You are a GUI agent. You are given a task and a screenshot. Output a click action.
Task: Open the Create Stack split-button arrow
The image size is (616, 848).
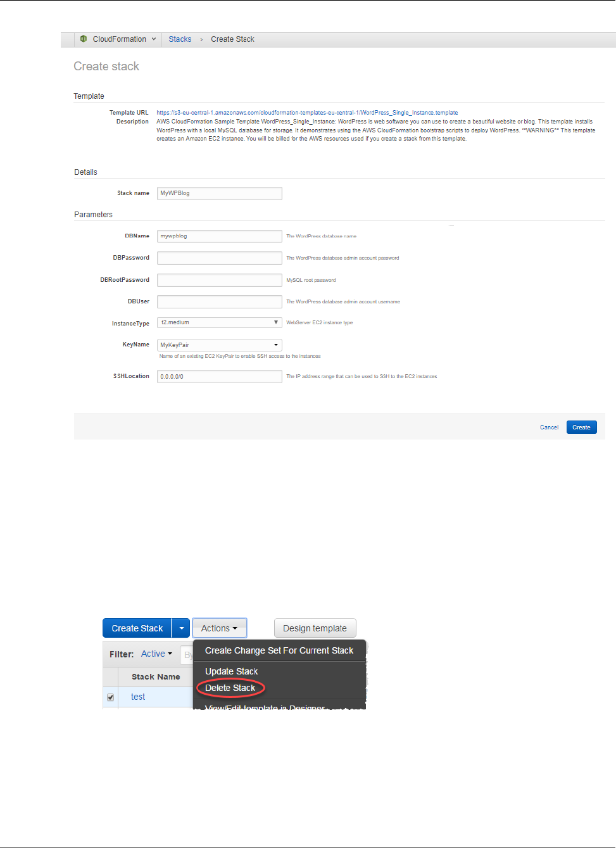click(x=181, y=628)
